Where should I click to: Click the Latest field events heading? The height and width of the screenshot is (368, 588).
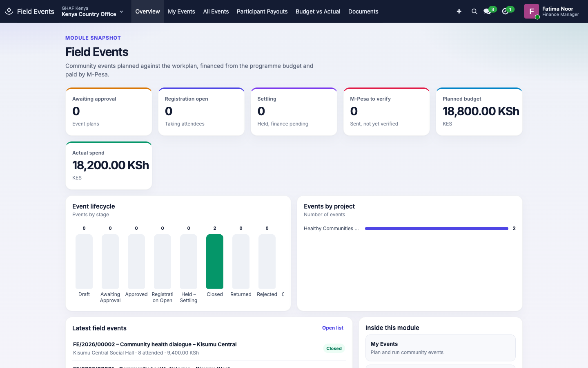[x=99, y=328]
